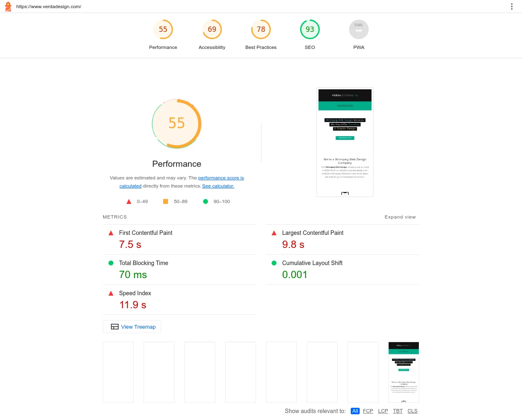Open the three-dot tools menu
Image resolution: width=522 pixels, height=420 pixels.
[x=511, y=7]
